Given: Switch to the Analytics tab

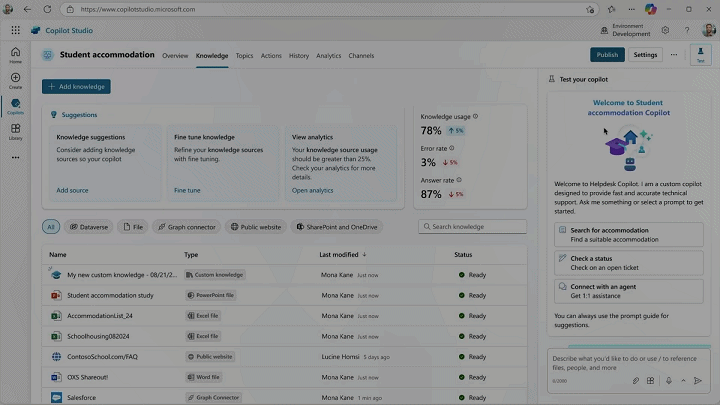Looking at the screenshot, I should point(328,56).
